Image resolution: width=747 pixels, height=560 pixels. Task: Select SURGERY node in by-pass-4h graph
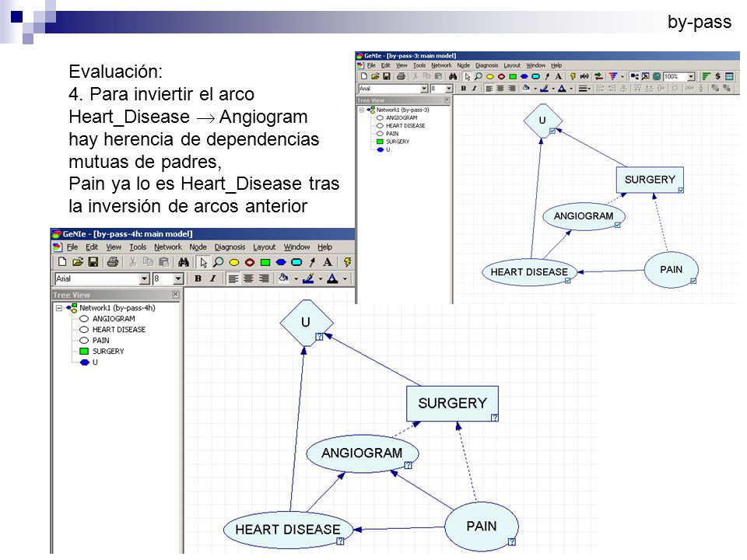(452, 404)
